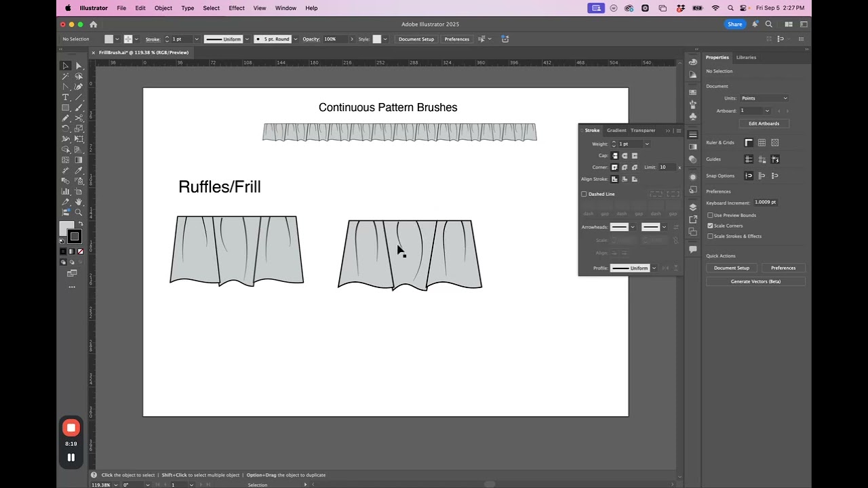868x488 pixels.
Task: Toggle Lock Guides icon
Action: (762, 159)
